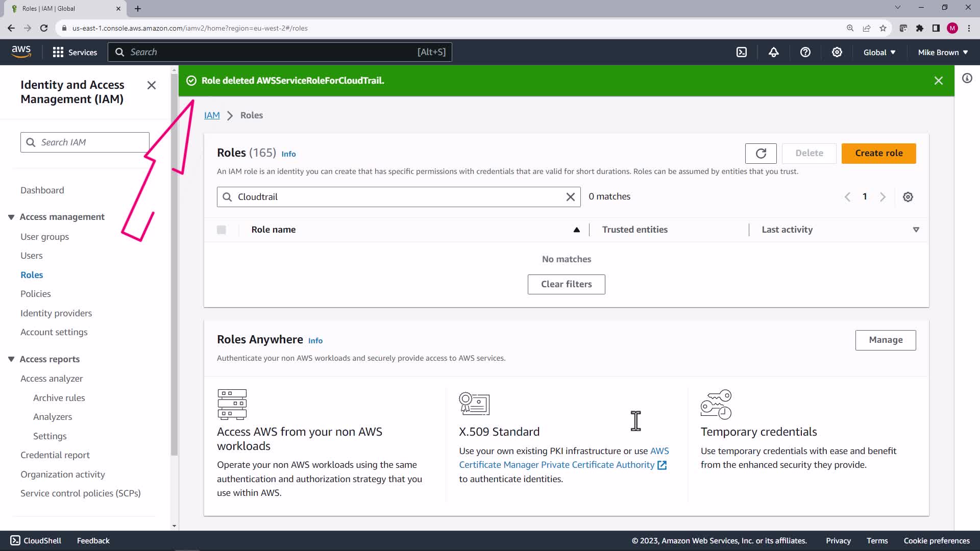Clear the Cloudtrail search text
This screenshot has width=980, height=551.
coord(571,197)
